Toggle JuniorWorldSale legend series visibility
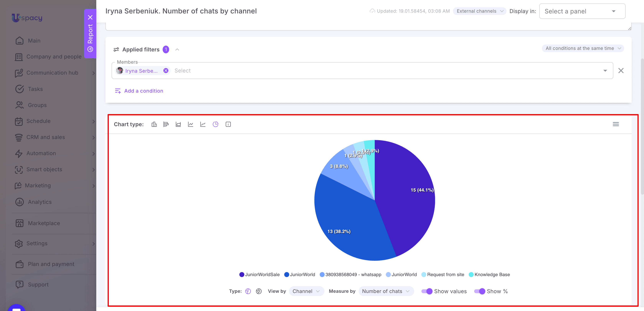Image resolution: width=644 pixels, height=311 pixels. tap(259, 275)
